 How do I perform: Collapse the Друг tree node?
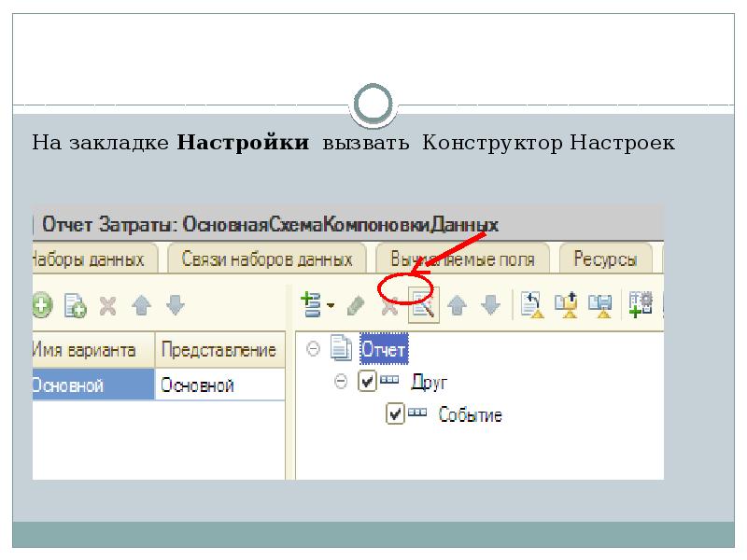[x=340, y=382]
